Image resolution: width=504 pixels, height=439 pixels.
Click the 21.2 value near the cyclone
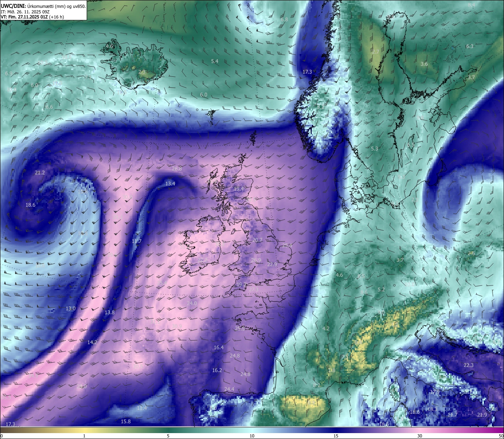coord(40,173)
